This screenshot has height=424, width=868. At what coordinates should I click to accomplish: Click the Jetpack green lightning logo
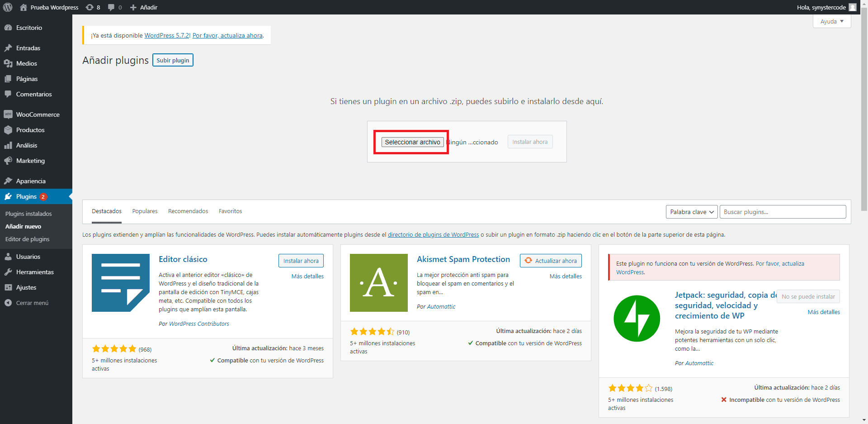point(637,319)
